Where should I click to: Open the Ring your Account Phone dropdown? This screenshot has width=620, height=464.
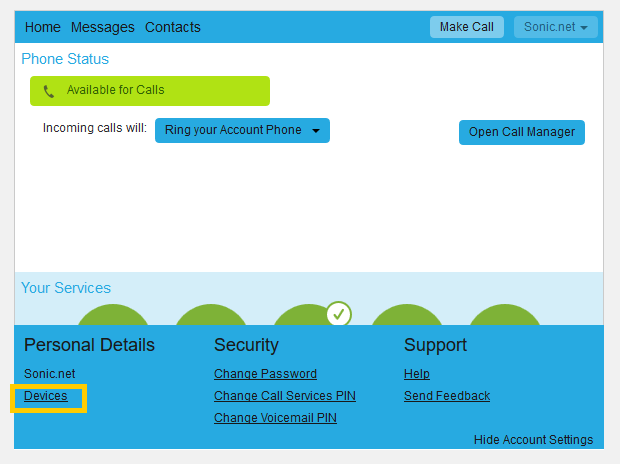tap(242, 130)
